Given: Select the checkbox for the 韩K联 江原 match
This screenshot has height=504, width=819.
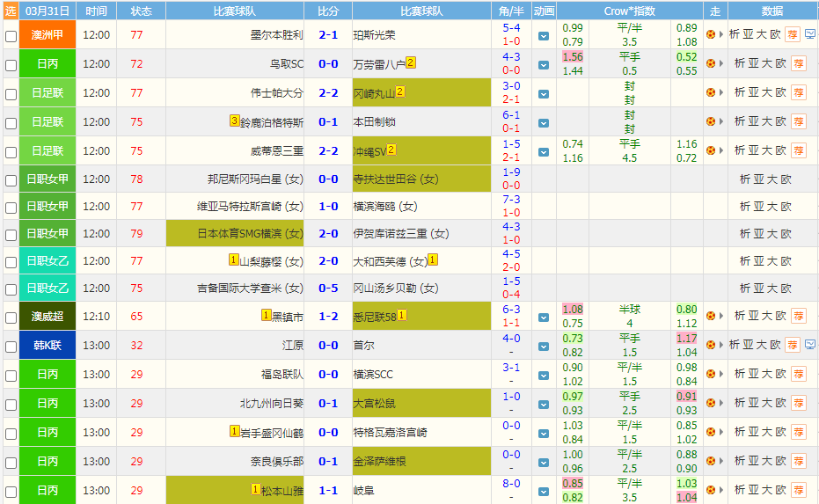Looking at the screenshot, I should 11,346.
